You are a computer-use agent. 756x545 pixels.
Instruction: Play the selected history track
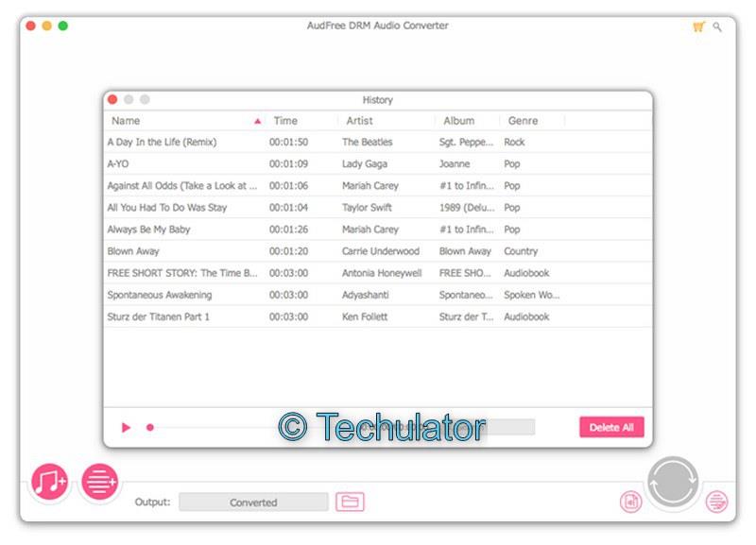126,428
